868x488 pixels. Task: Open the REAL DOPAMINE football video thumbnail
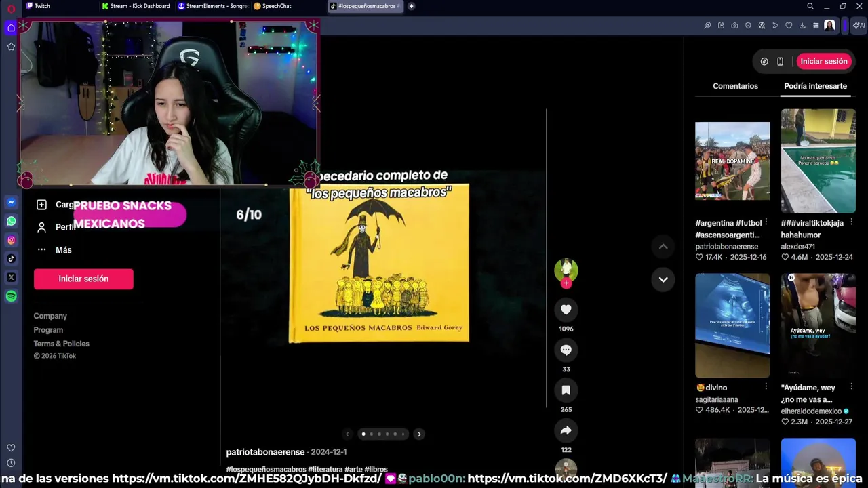(x=732, y=161)
